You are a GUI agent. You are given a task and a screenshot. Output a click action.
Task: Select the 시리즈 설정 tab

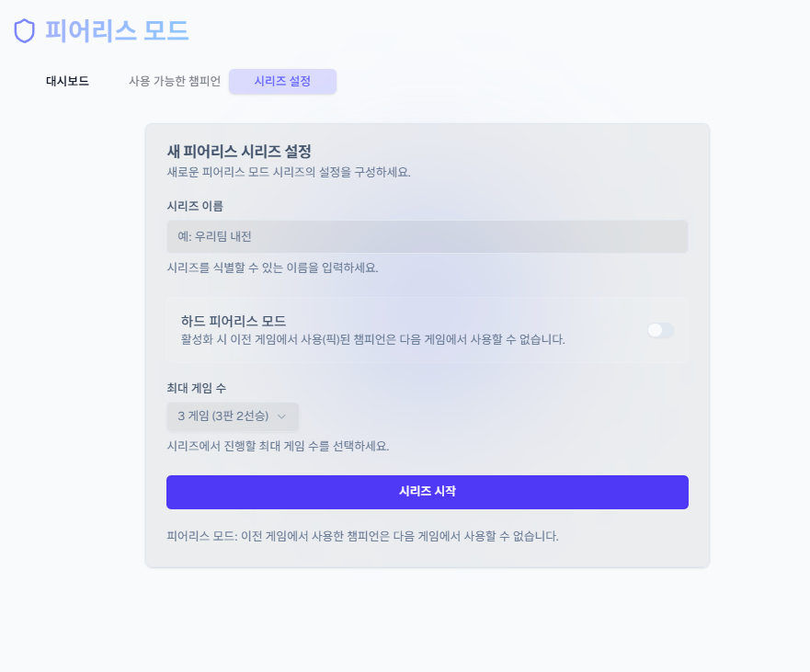pyautogui.click(x=282, y=81)
